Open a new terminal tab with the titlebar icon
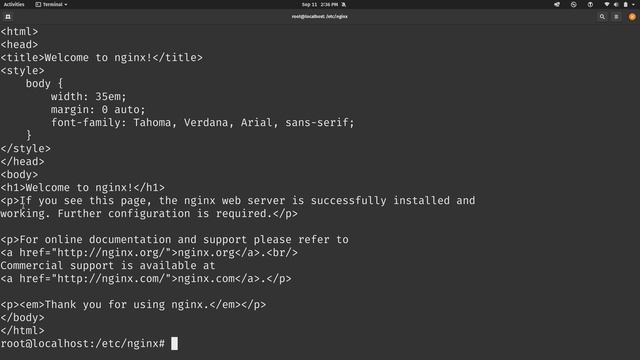Viewport: 640px width, 360px height. tap(8, 17)
